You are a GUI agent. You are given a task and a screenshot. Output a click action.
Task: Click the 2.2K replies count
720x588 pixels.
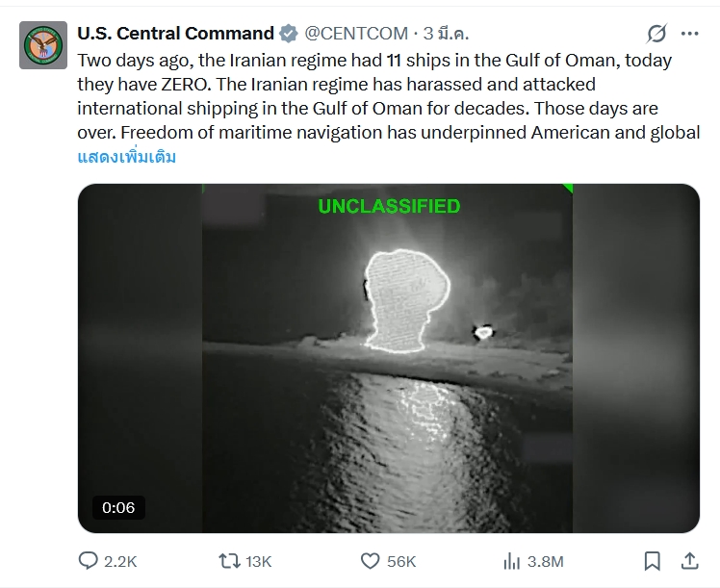click(120, 561)
